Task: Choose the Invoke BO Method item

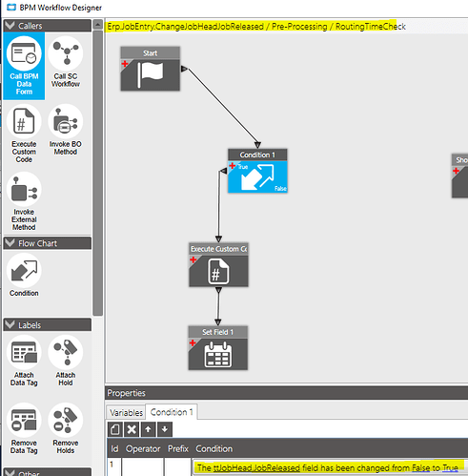Action: [66, 130]
